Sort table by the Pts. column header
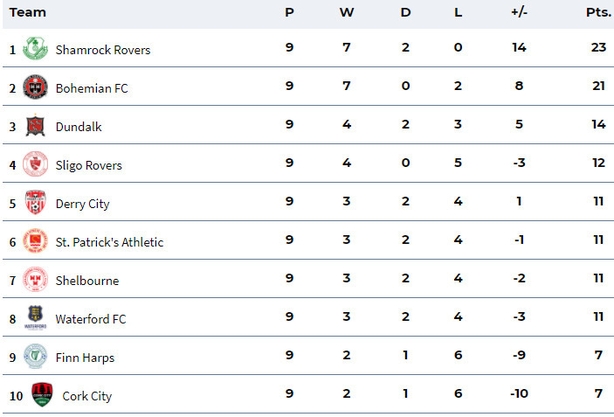 pos(599,13)
